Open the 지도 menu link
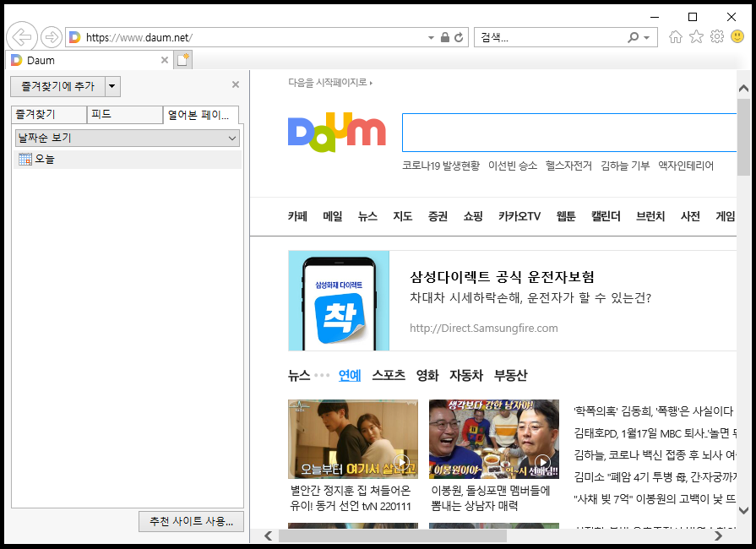 pos(403,216)
